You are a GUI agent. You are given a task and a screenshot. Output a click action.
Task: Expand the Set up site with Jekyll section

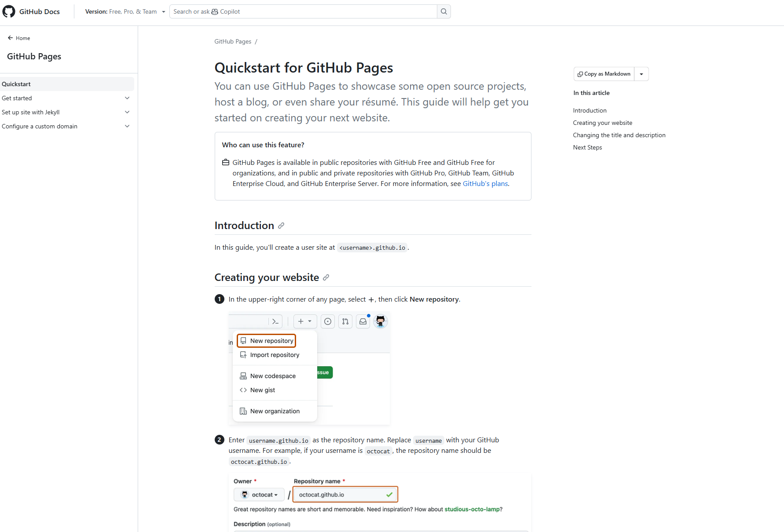click(x=127, y=112)
